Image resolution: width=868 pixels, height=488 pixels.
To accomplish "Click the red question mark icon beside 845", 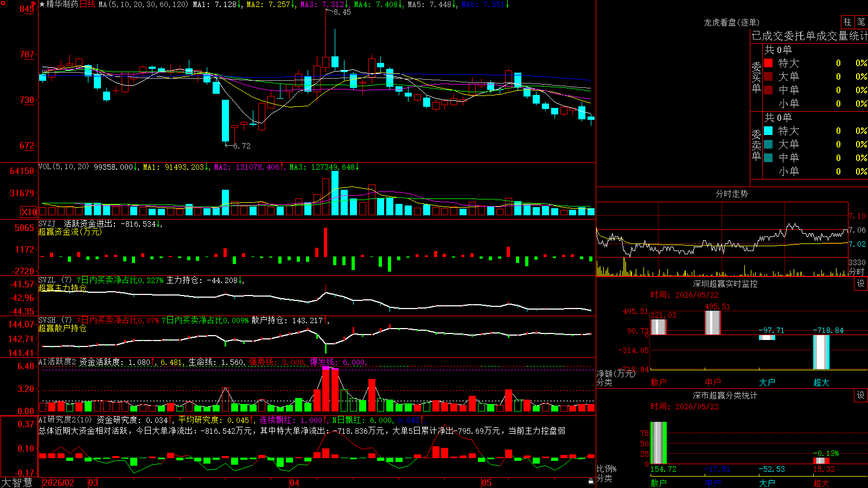I will (x=33, y=4).
